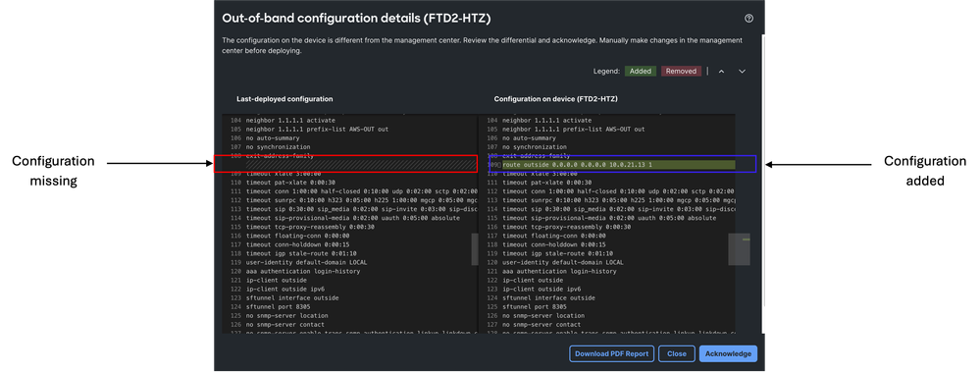The image size is (980, 373).
Task: Select 'sftunnel port 8305' in right pane
Action: (535, 307)
